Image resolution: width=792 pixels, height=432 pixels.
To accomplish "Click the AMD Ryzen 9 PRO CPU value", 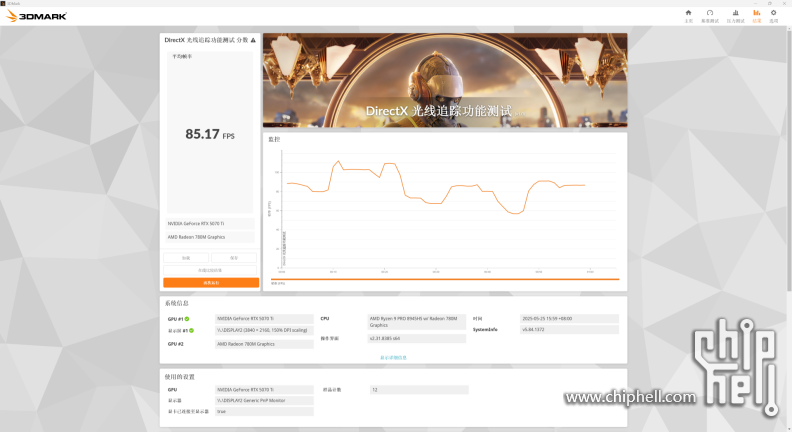I will 417,322.
